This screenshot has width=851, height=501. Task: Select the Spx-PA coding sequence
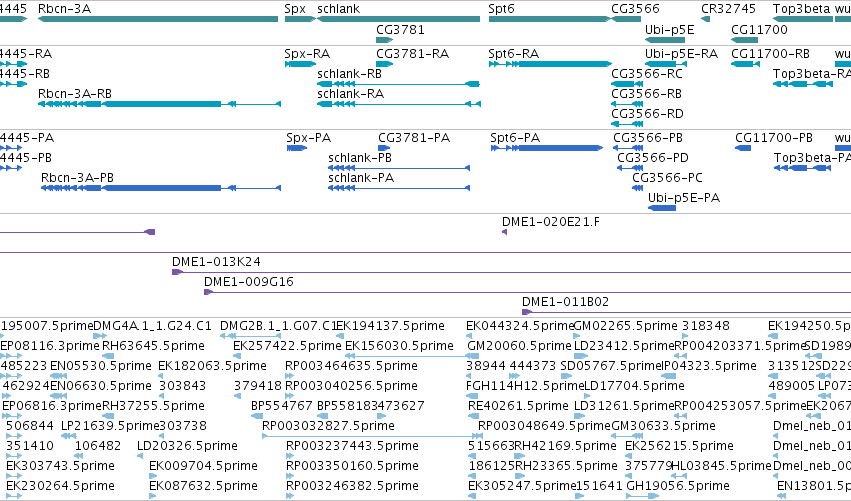pos(297,148)
